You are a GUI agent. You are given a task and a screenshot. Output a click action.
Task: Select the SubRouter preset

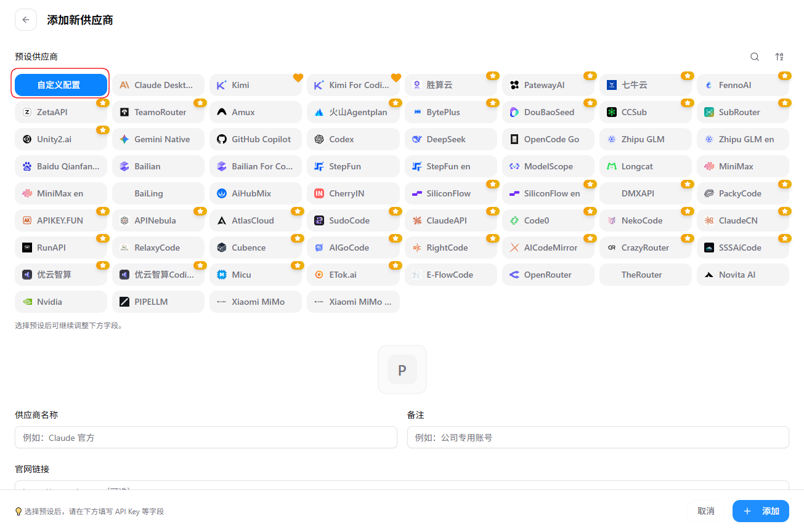coord(743,112)
